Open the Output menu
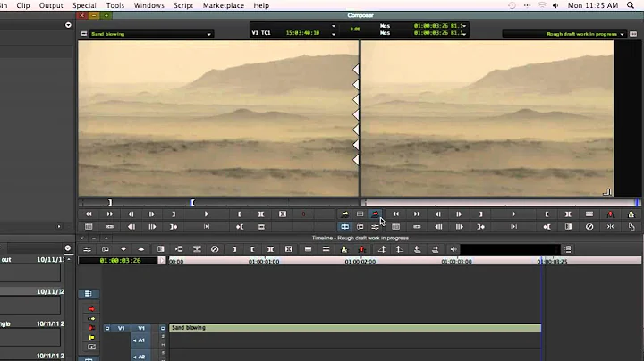644x361 pixels. coord(51,5)
